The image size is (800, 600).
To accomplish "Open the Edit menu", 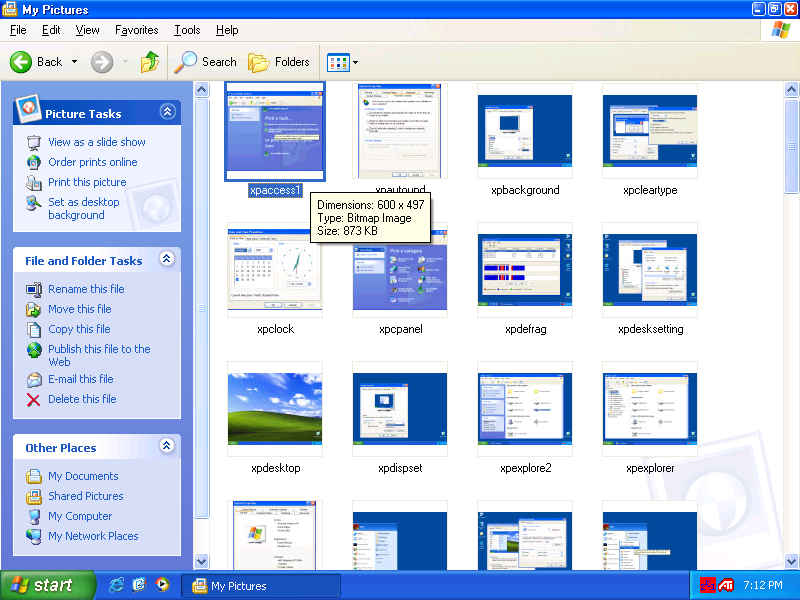I will point(51,30).
